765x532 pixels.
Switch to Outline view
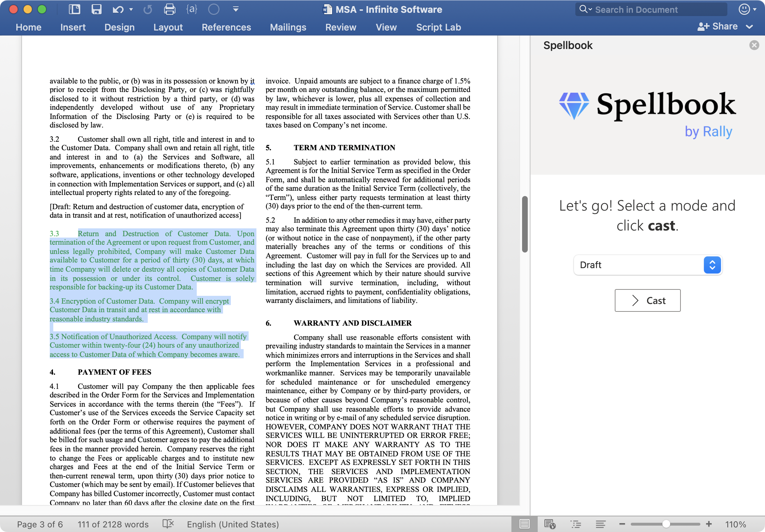(575, 524)
